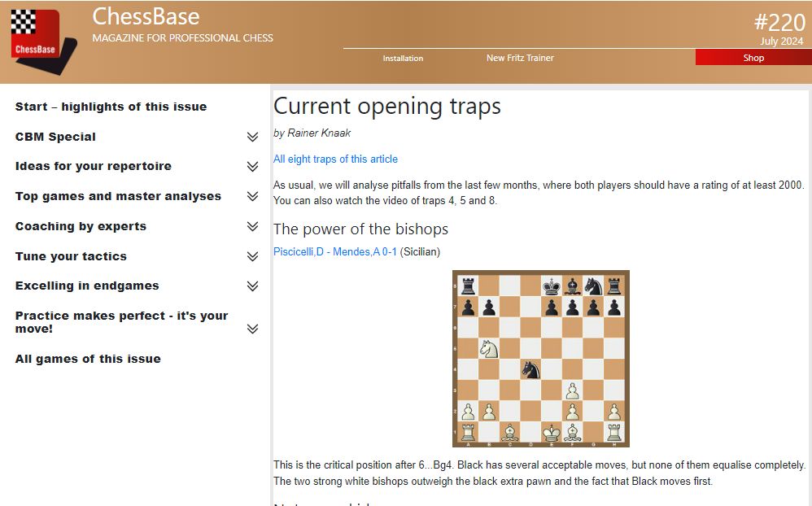Image resolution: width=812 pixels, height=506 pixels.
Task: Expand the Coaching by experts chevron
Action: click(252, 227)
